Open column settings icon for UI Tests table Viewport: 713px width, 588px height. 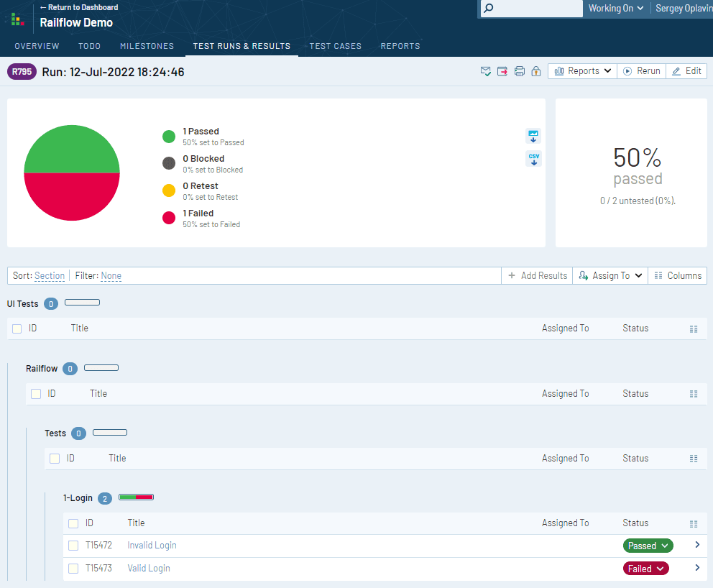pyautogui.click(x=693, y=329)
